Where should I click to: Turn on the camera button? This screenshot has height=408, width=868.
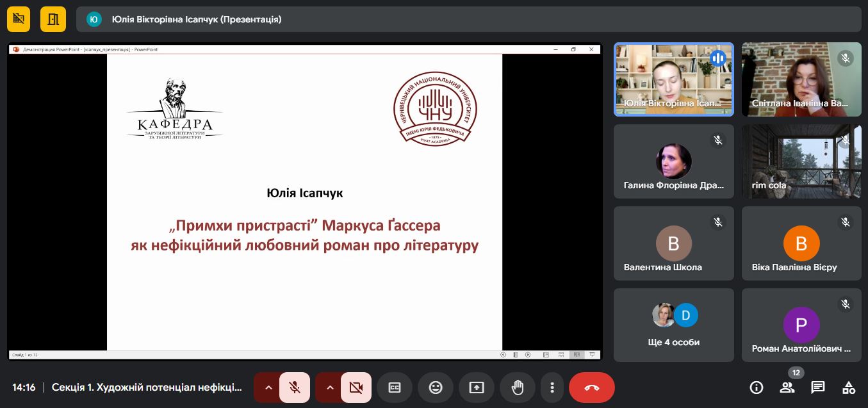(x=356, y=388)
